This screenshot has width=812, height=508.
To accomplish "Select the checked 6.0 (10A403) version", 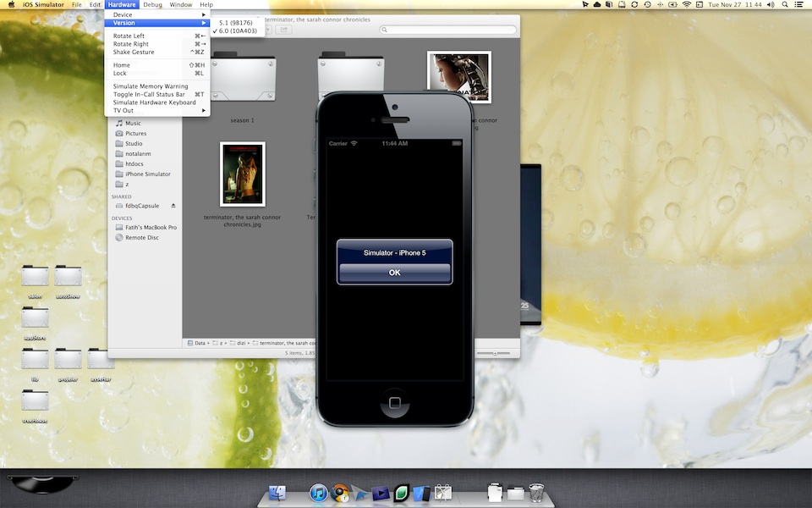I will tap(237, 30).
